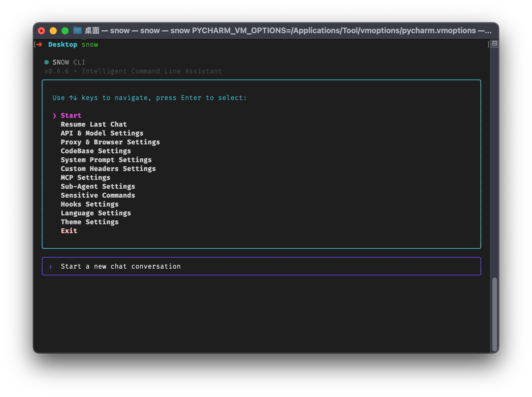
Task: Open System Prompt Settings
Action: tap(106, 160)
